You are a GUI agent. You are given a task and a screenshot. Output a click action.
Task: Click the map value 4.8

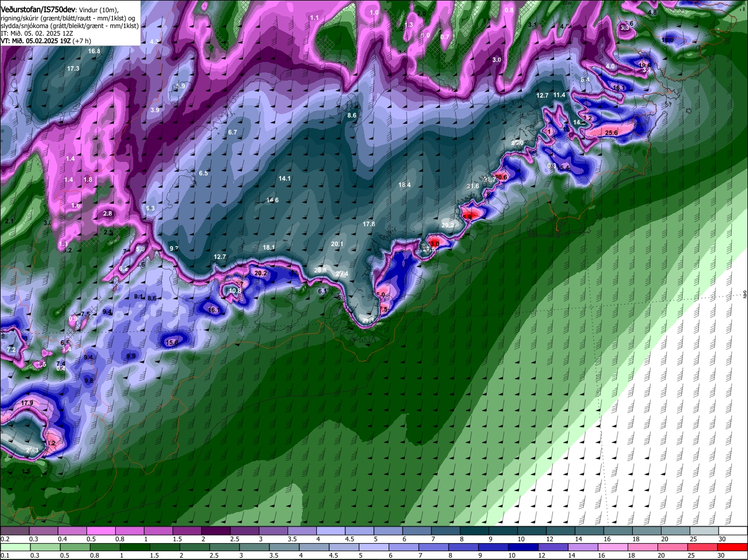point(653,12)
